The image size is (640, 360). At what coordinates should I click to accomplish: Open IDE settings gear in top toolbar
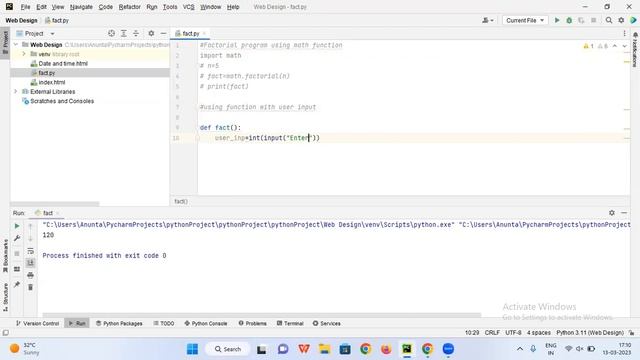(621, 20)
